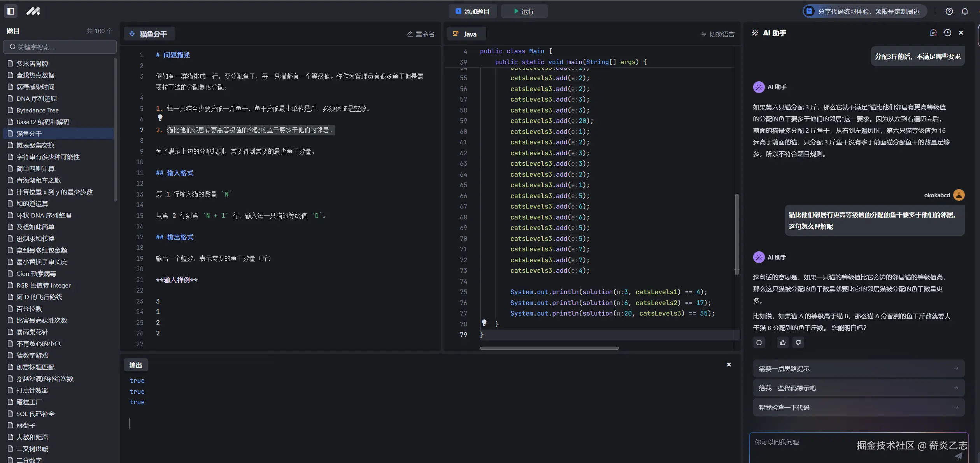Click the lightbulb hint at code line 78

[x=484, y=323]
